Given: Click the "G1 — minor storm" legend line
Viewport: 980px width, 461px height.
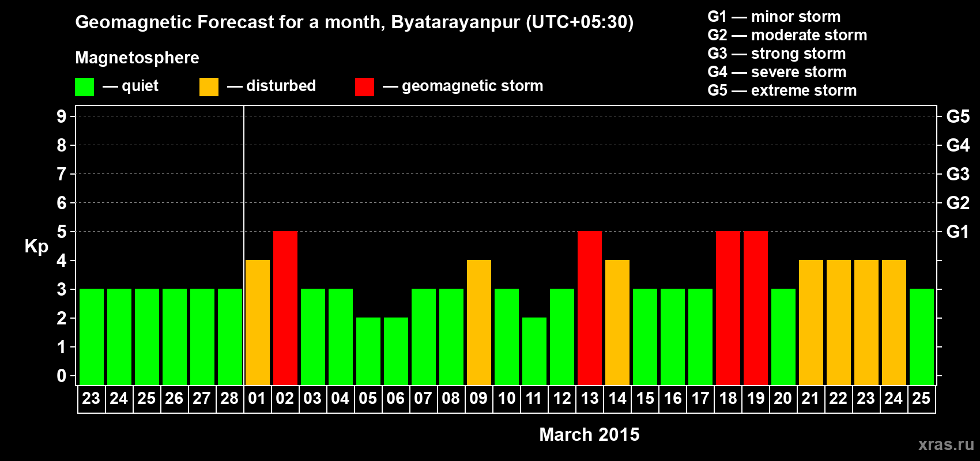Looking at the screenshot, I should click(774, 17).
